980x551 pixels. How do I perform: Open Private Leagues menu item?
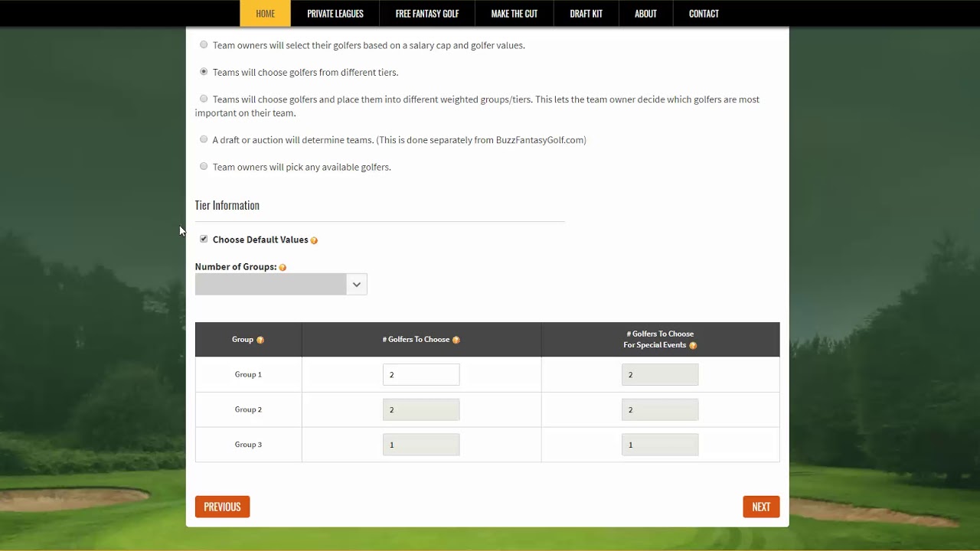[335, 14]
